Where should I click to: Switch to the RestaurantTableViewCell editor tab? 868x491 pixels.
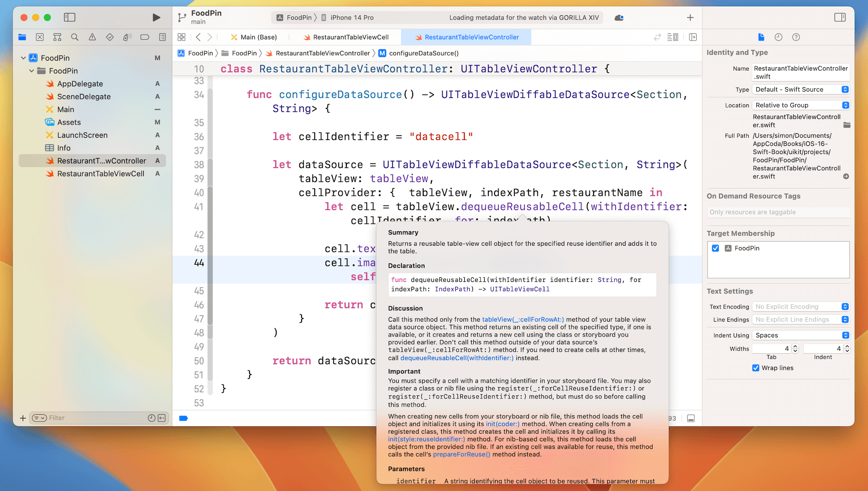346,37
